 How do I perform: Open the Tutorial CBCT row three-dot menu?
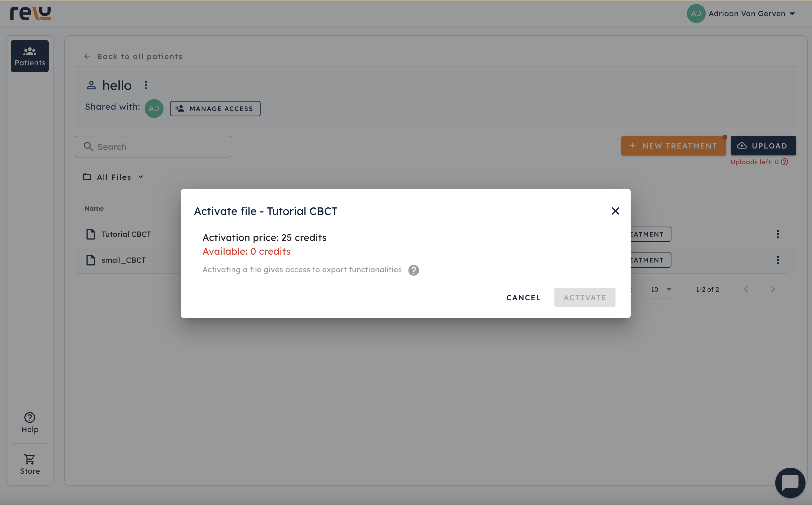click(778, 234)
